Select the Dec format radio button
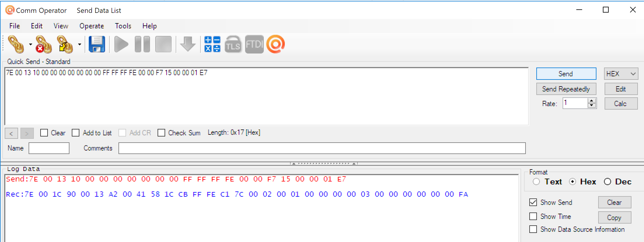Viewport: 644px width, 242px height. pos(608,181)
